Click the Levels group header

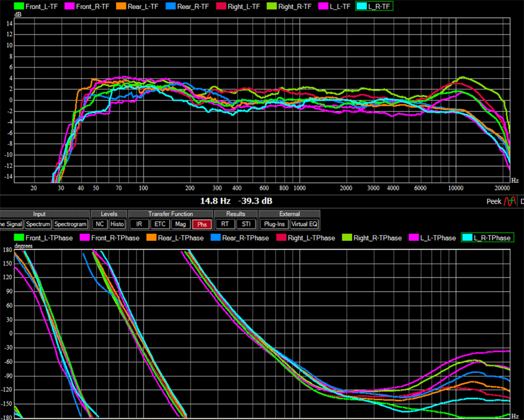tap(109, 214)
